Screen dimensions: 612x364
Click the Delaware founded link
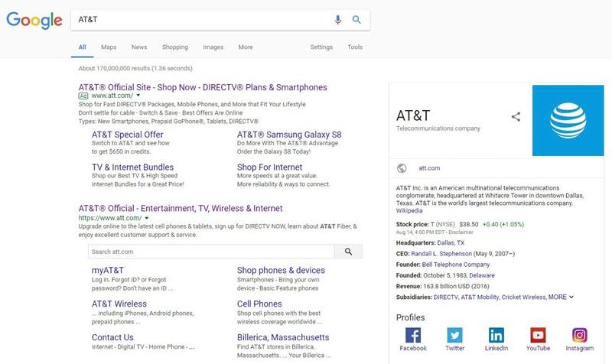point(482,275)
